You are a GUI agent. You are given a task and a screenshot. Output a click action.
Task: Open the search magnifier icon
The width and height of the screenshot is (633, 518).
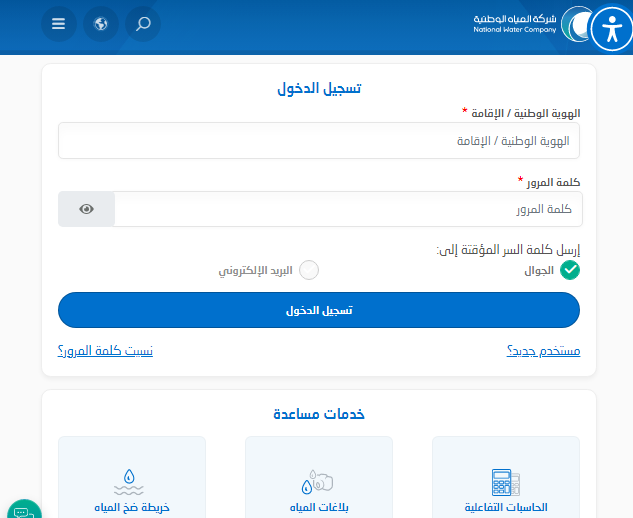[143, 24]
